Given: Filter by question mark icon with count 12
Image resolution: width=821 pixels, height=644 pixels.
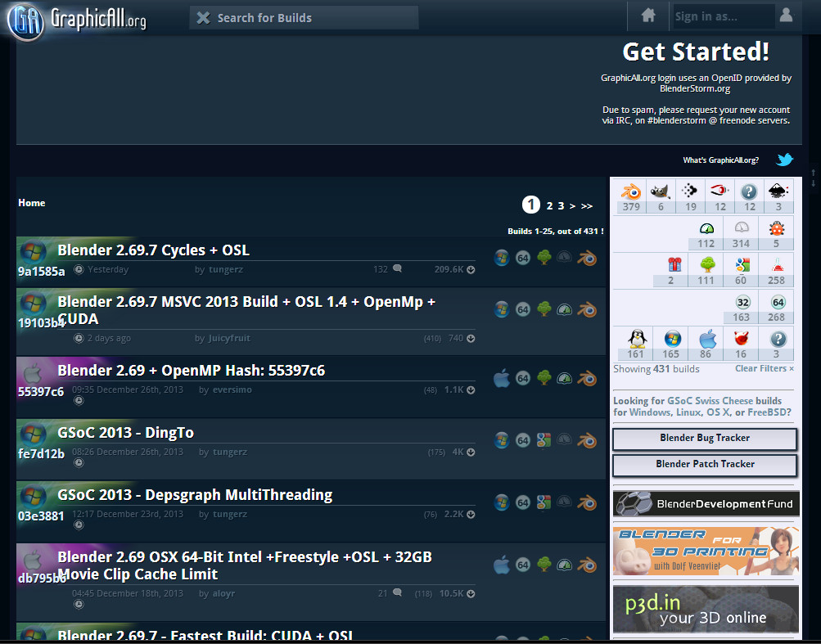Looking at the screenshot, I should tap(749, 191).
